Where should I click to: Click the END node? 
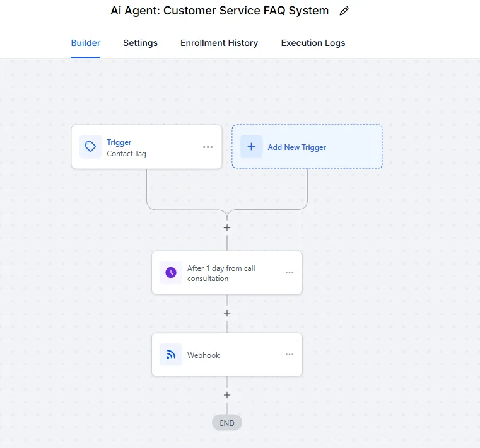tap(227, 423)
